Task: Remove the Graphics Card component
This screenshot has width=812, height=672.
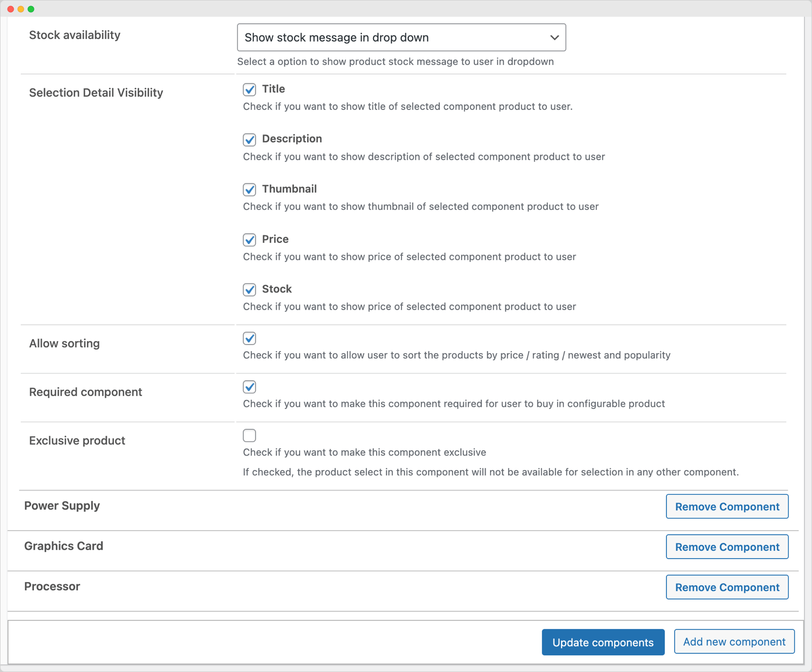Action: (x=727, y=547)
